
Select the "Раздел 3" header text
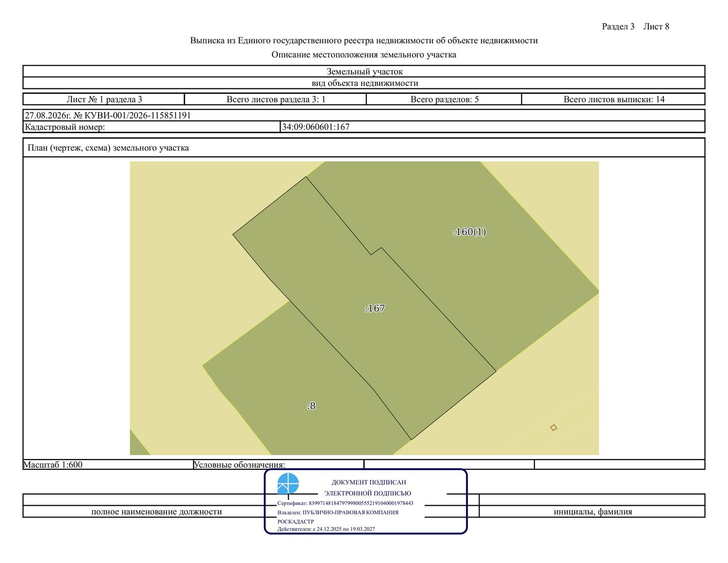(618, 26)
